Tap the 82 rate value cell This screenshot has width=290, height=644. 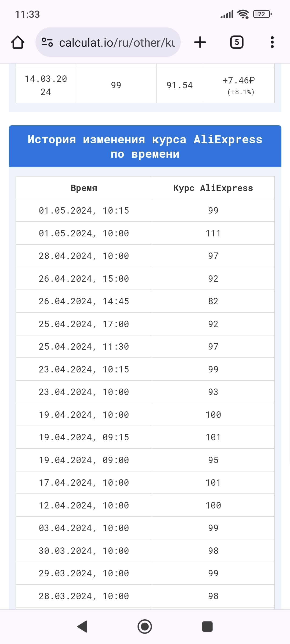pos(213,301)
